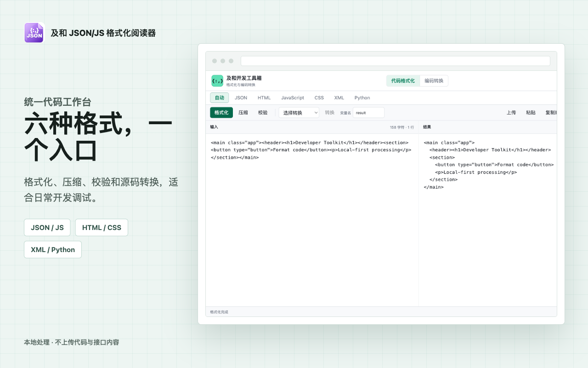The height and width of the screenshot is (368, 588).
Task: Click the 本地处理 · 不上传代码与接口内容 footer text
Action: point(72,342)
